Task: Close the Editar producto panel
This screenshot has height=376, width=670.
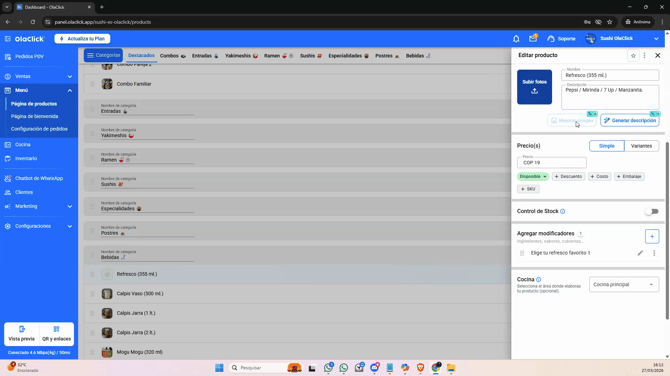Action: [658, 56]
